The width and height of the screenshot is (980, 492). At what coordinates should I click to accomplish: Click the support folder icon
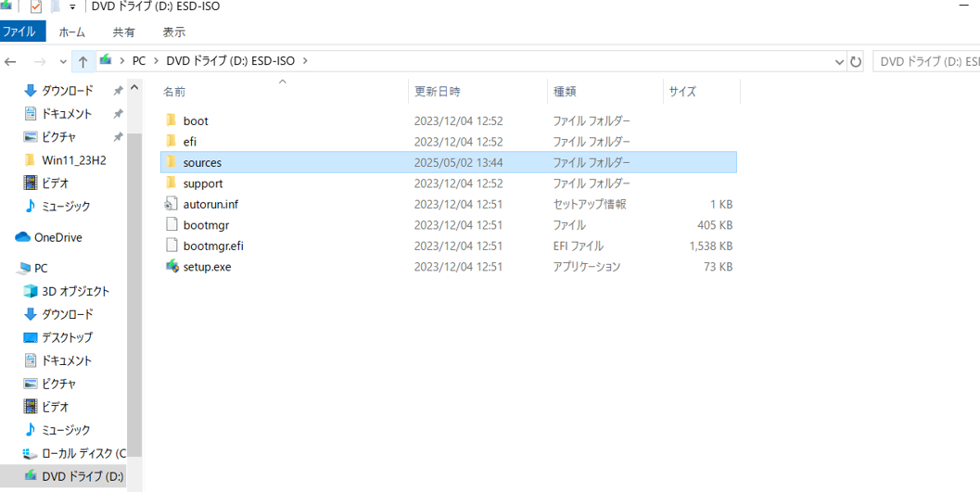click(x=172, y=183)
